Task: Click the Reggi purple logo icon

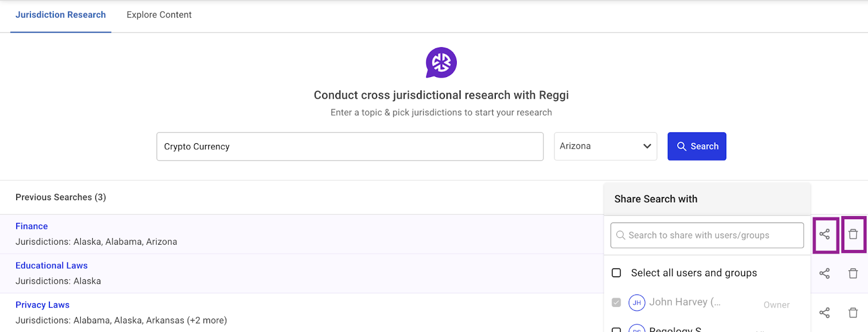Action: pos(441,62)
